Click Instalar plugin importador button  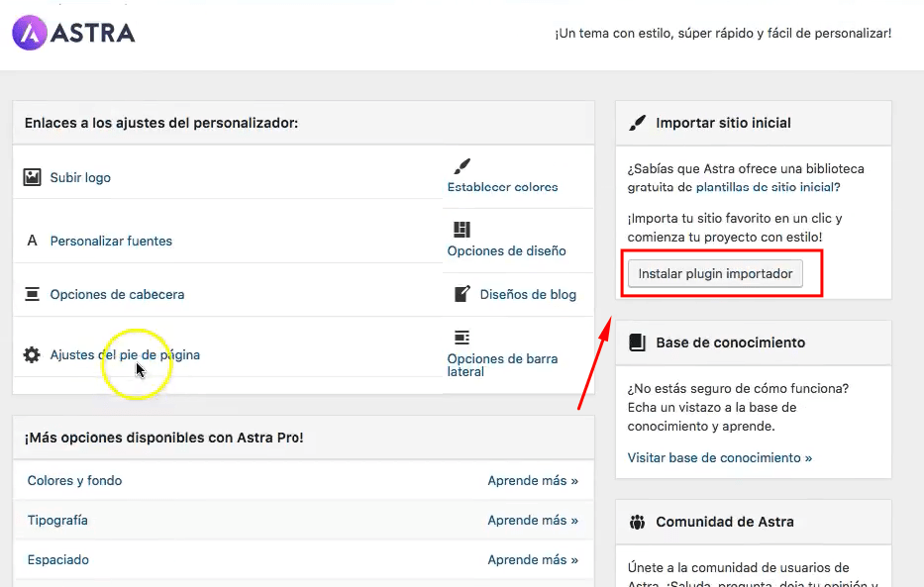715,274
